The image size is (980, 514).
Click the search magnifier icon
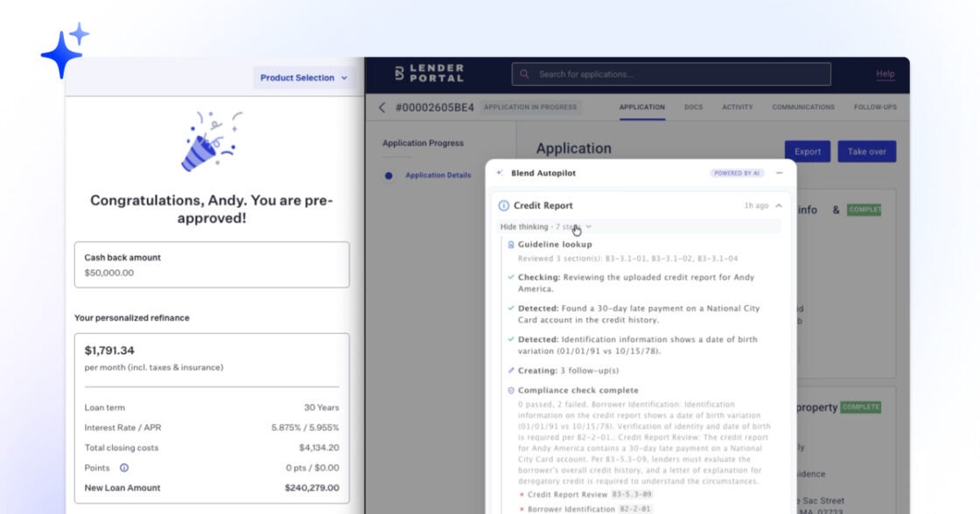coord(524,73)
